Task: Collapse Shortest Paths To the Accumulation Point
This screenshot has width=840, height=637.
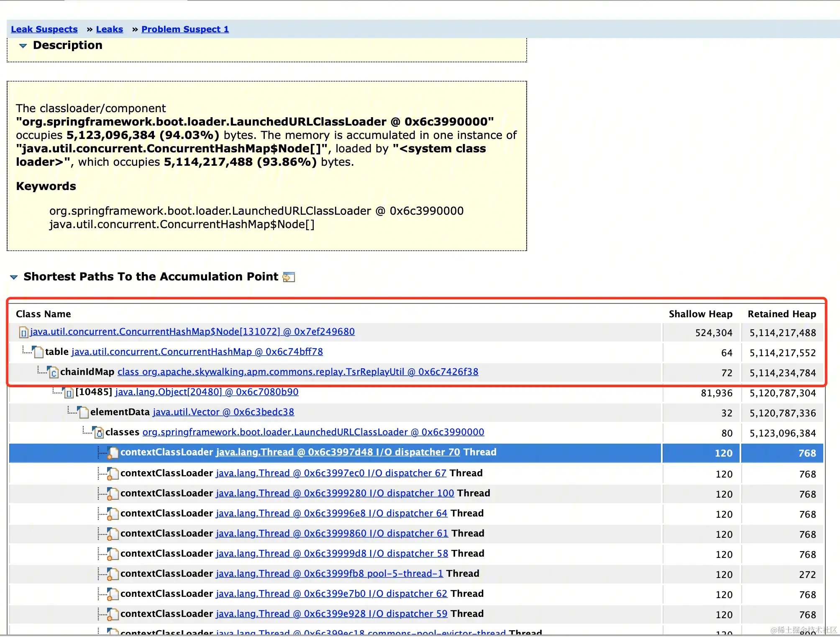Action: [14, 277]
